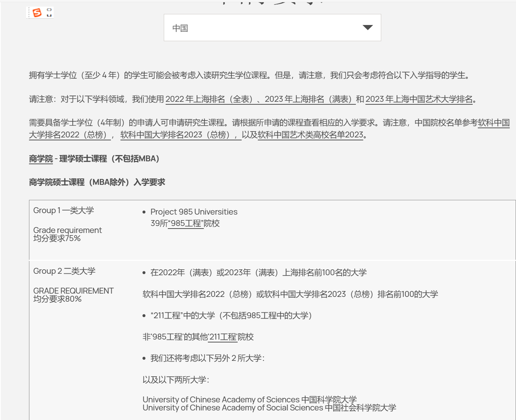Follow the '211工程' link in Group 2
The width and height of the screenshot is (516, 420).
[x=223, y=337]
